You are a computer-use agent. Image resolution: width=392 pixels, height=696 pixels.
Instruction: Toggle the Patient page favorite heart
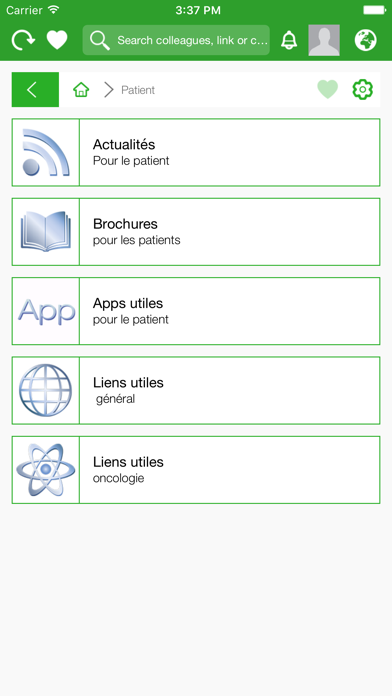[328, 90]
